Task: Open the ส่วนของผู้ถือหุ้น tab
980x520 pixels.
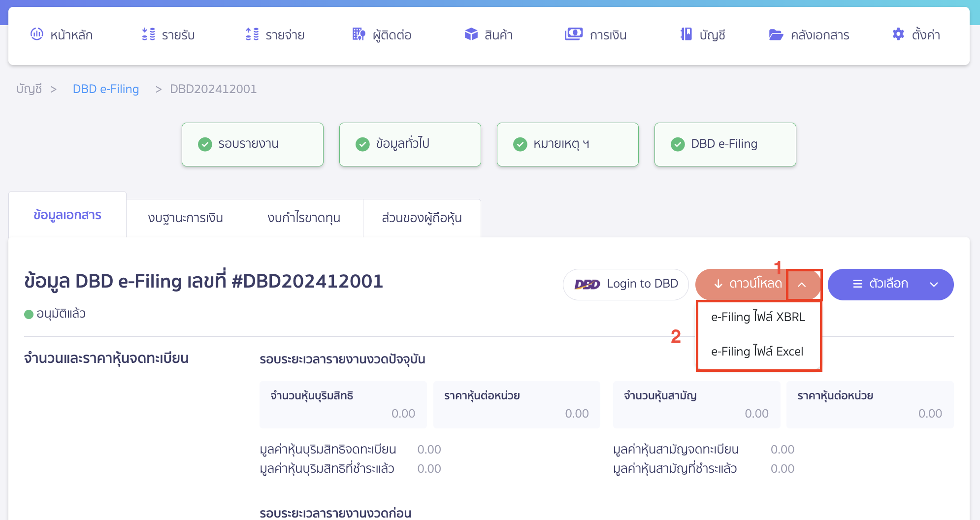Action: pos(422,217)
